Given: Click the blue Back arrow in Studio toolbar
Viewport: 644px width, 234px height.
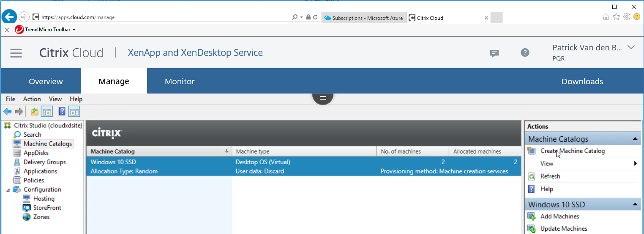Looking at the screenshot, I should pyautogui.click(x=8, y=112).
